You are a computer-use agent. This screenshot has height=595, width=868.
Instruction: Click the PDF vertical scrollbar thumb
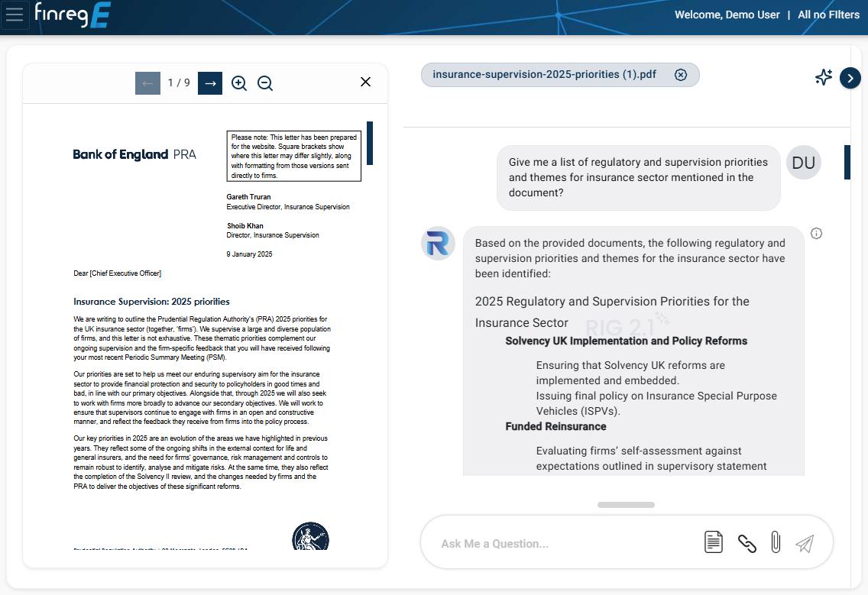(370, 144)
